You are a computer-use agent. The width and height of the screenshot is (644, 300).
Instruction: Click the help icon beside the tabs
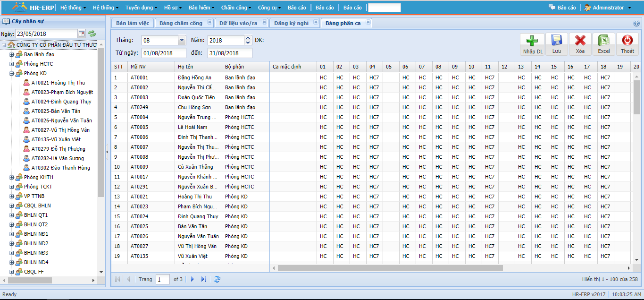636,23
